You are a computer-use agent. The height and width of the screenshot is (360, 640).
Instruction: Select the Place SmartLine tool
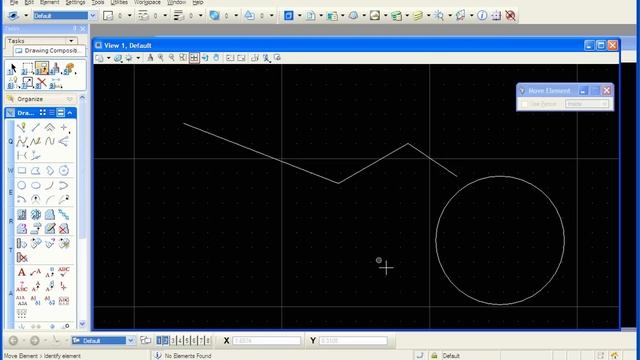pyautogui.click(x=22, y=128)
